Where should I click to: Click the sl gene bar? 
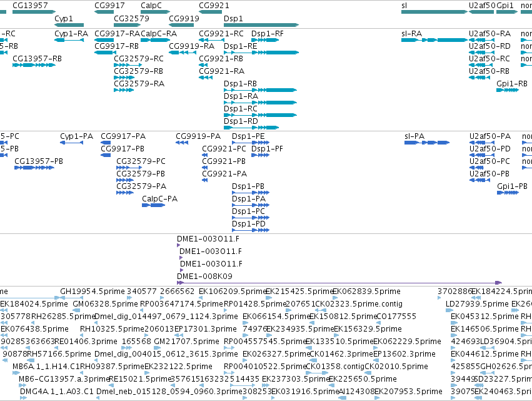434,12
